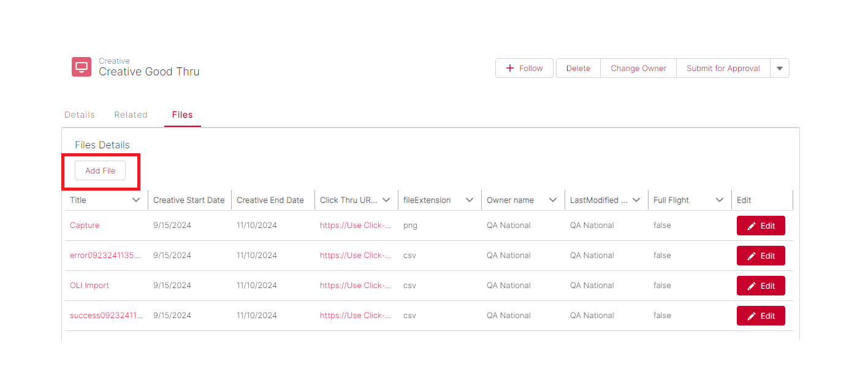868x388 pixels.
Task: Open the Capture file link
Action: coord(85,225)
